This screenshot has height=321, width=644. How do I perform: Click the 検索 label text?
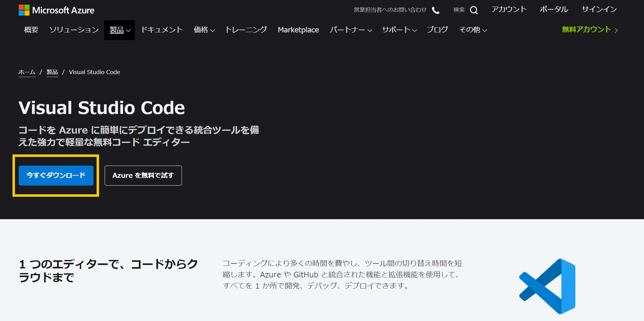coord(459,10)
